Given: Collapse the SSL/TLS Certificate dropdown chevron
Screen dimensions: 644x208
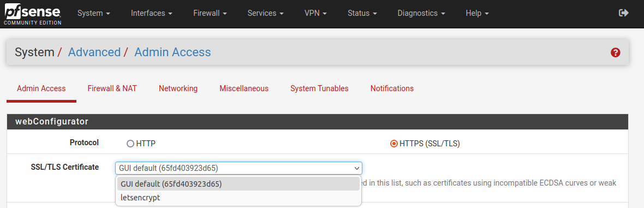Looking at the screenshot, I should (x=356, y=168).
